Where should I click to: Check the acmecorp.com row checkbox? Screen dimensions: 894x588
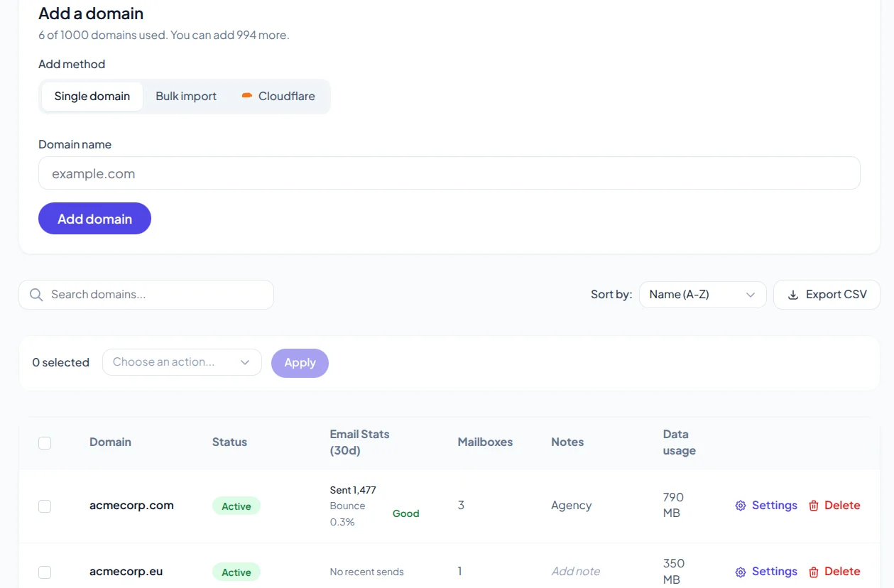point(45,506)
